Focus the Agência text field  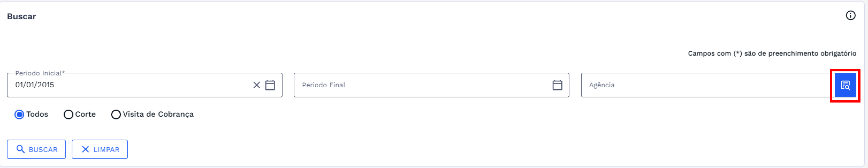pos(704,85)
